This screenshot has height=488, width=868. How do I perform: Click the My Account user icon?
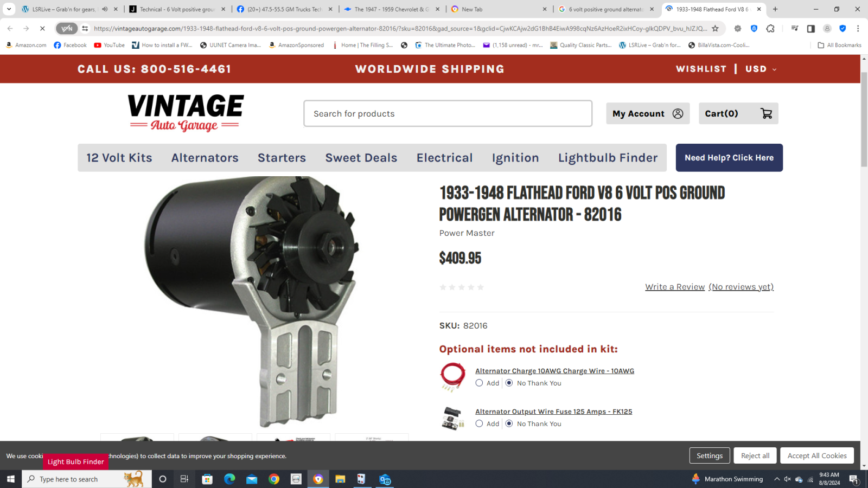pos(678,113)
